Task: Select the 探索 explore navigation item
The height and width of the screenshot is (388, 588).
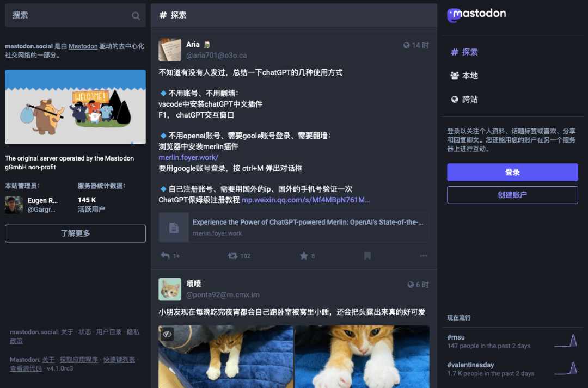Action: 464,52
